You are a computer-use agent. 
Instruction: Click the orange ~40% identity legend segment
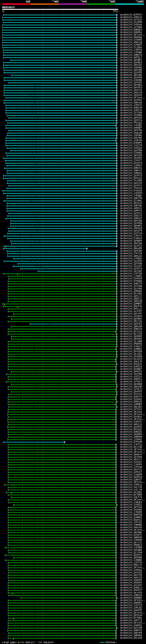point(45,4)
